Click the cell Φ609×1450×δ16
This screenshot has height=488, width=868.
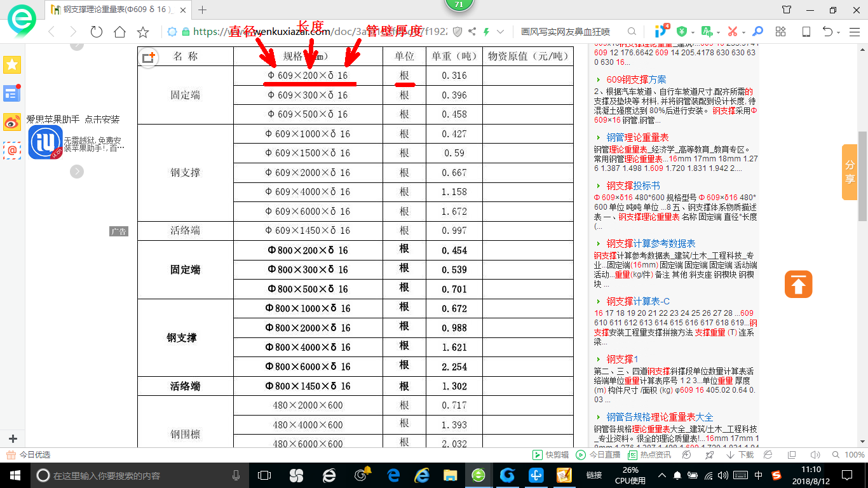pos(308,231)
